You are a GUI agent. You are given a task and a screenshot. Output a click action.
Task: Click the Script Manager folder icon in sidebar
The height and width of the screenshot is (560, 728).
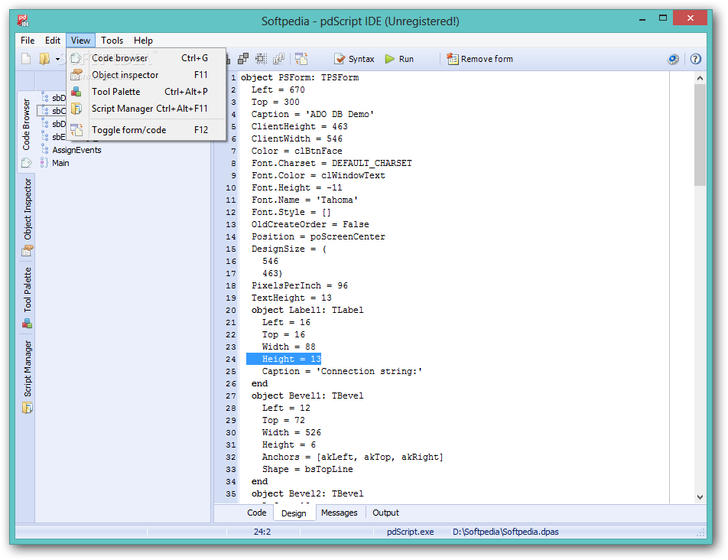(28, 409)
